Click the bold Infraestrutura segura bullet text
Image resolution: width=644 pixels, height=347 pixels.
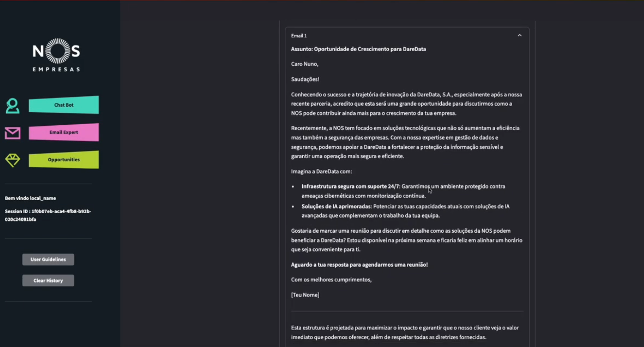350,186
